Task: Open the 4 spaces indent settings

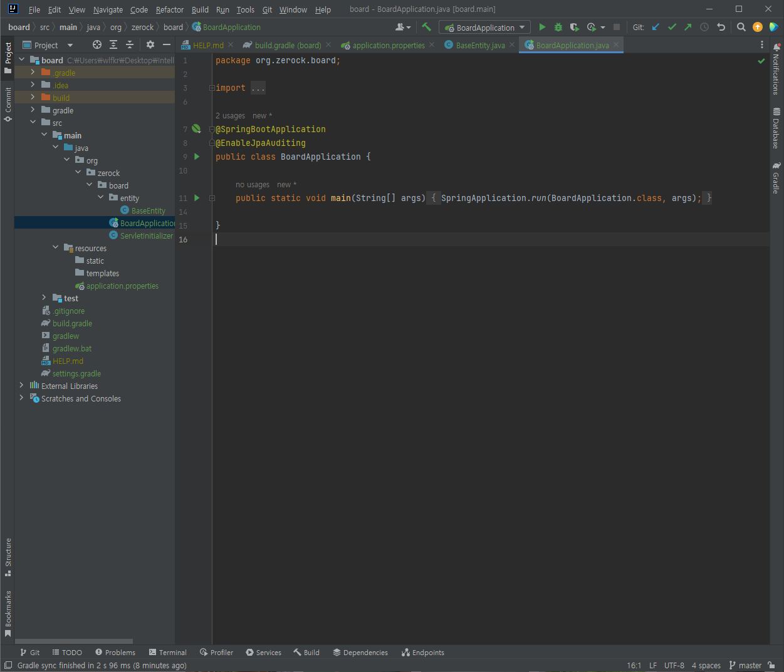Action: (x=706, y=665)
